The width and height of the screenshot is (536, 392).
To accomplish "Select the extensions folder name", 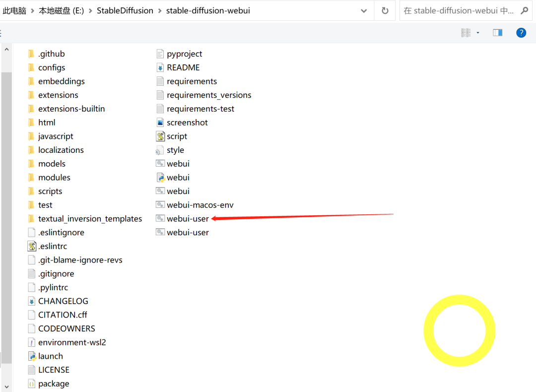I will click(x=58, y=95).
